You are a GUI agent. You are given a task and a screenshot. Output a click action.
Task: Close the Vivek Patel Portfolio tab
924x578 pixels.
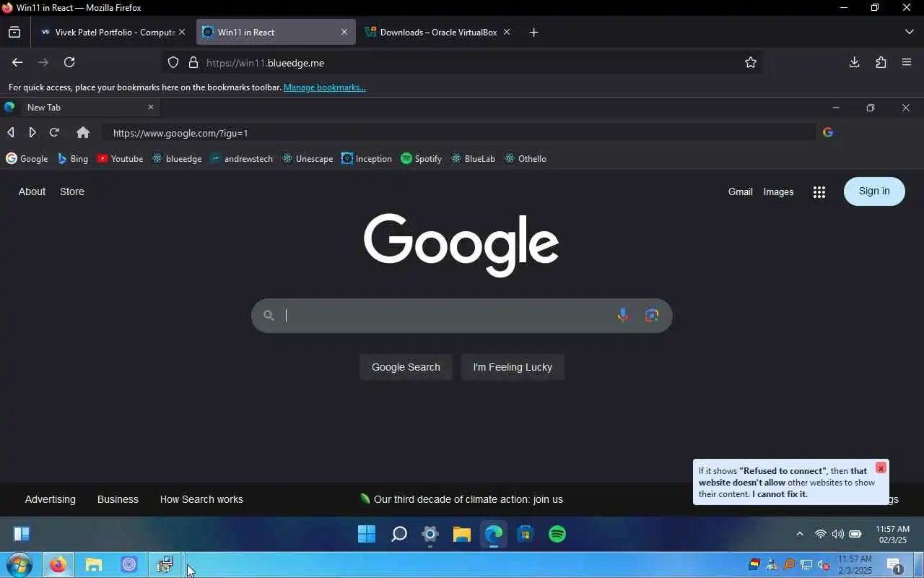tap(182, 32)
